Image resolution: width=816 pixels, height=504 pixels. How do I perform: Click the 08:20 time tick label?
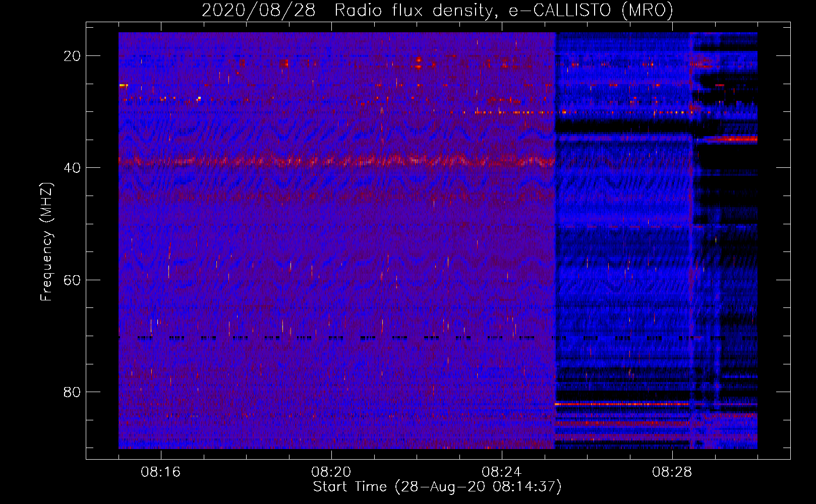(x=331, y=472)
